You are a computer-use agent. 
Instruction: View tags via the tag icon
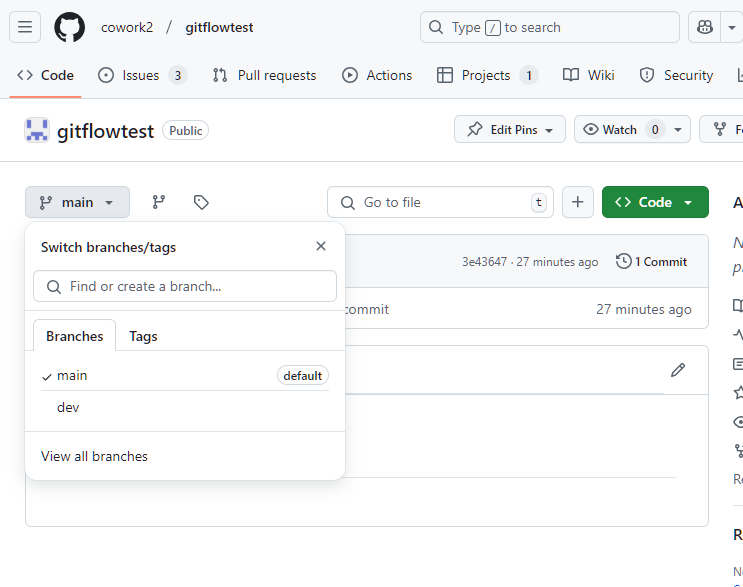(201, 202)
